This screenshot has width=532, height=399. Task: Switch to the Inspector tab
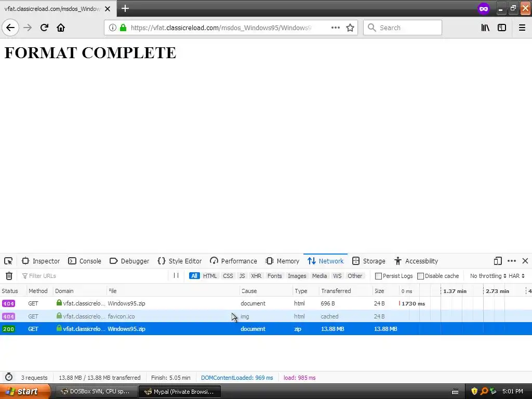41,261
